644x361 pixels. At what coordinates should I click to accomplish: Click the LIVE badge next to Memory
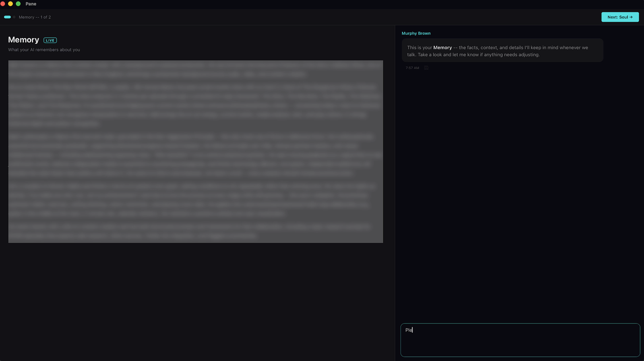tap(50, 40)
